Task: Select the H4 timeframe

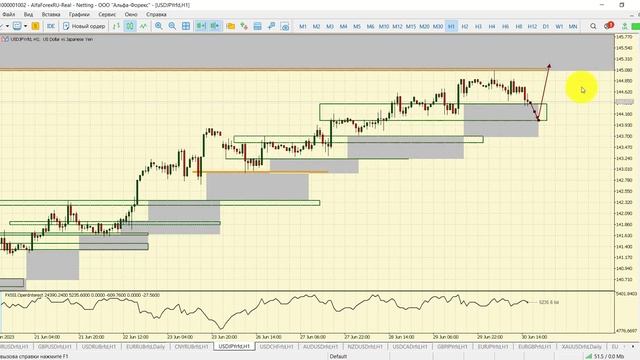Action: (x=491, y=26)
